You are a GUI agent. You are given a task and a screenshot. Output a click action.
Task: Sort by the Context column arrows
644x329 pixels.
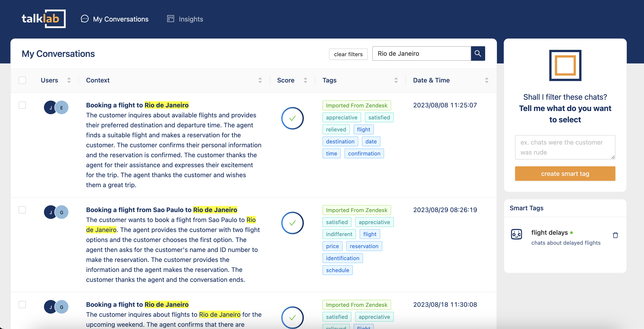tap(260, 80)
